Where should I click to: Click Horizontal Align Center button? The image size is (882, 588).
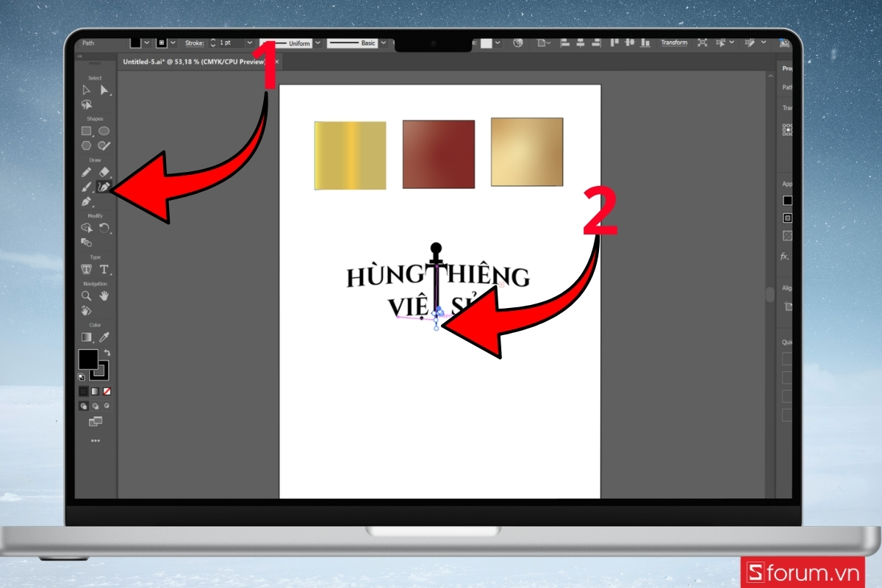point(579,43)
